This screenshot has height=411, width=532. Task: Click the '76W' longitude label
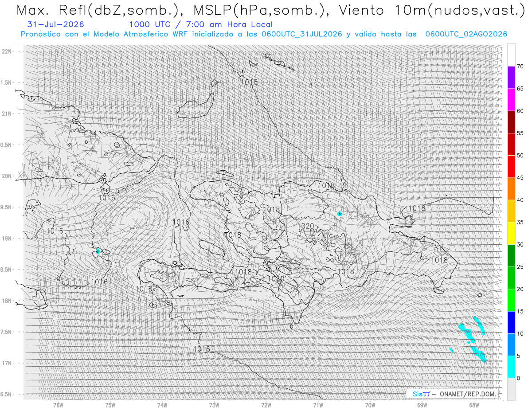coord(58,405)
